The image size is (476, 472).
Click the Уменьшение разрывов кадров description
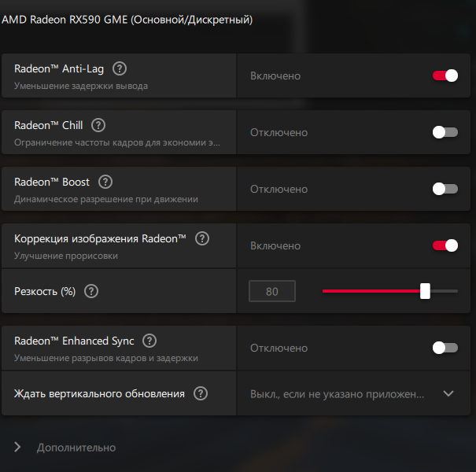[106, 358]
